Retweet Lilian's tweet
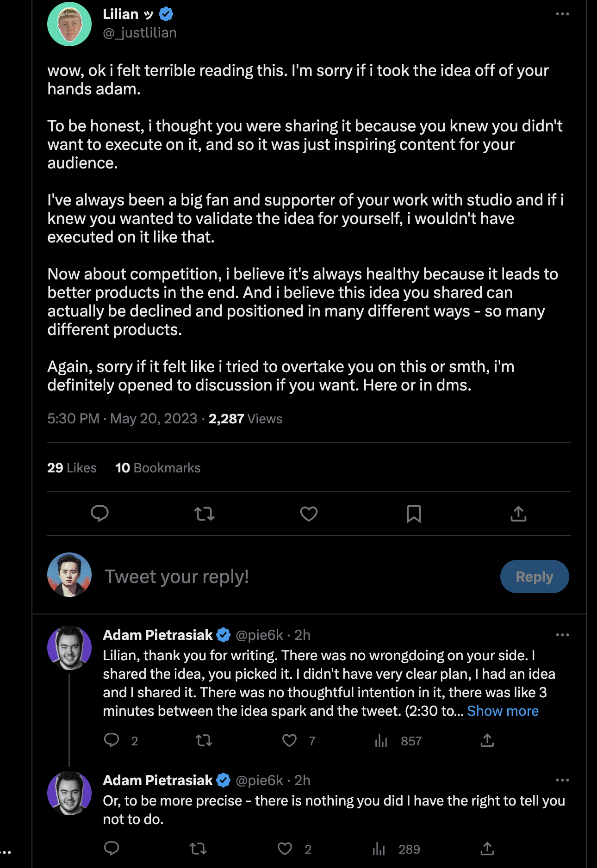This screenshot has height=868, width=597. pyautogui.click(x=204, y=514)
